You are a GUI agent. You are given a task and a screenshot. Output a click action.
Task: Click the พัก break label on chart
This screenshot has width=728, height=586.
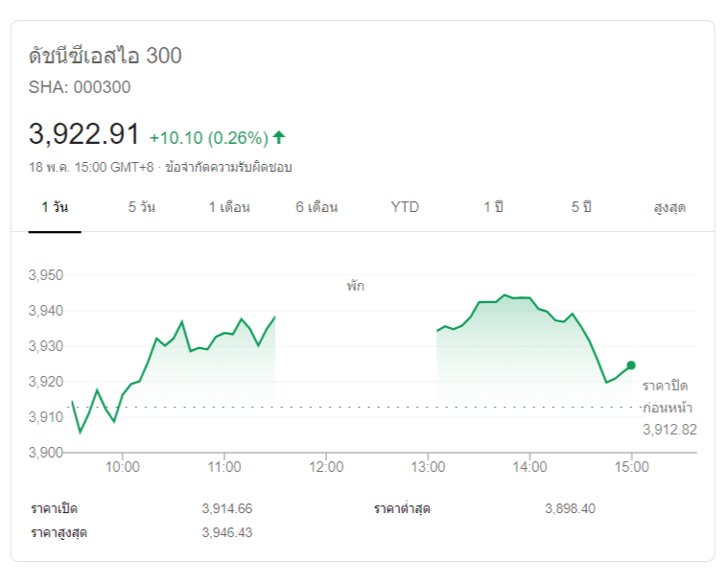tap(356, 286)
